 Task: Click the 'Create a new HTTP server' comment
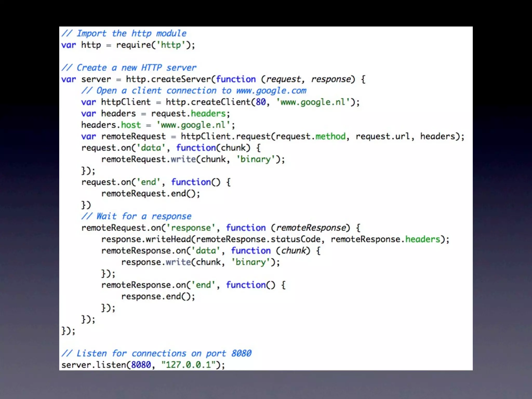(x=129, y=68)
